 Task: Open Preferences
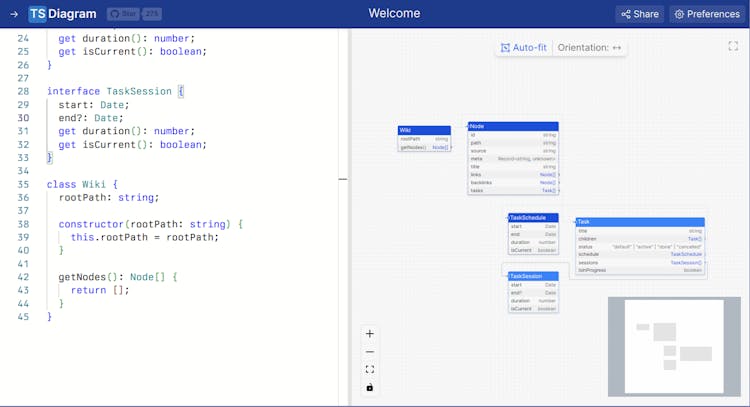click(x=707, y=14)
